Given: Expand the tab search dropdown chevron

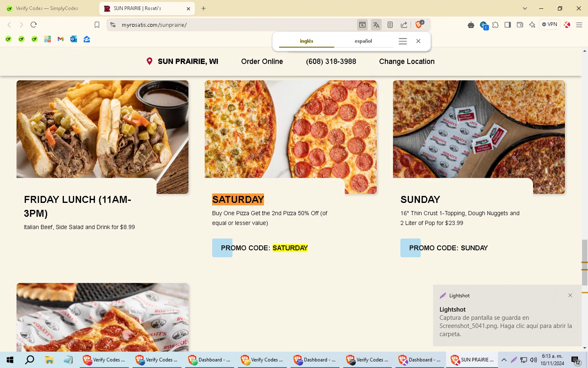Looking at the screenshot, I should point(525,8).
